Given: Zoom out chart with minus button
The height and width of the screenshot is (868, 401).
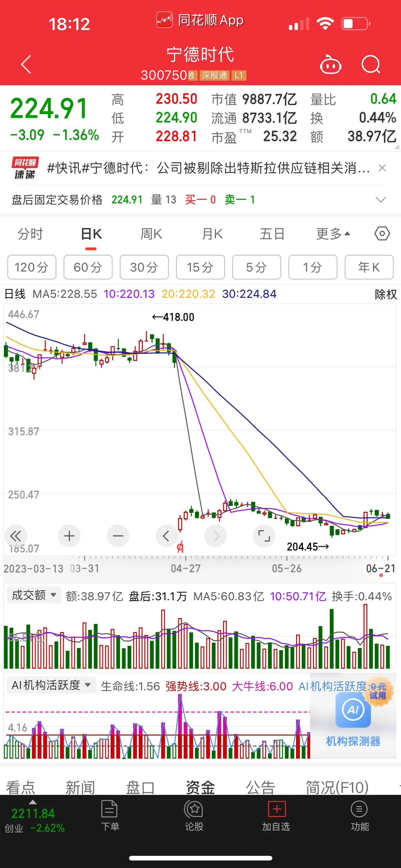Looking at the screenshot, I should pyautogui.click(x=118, y=536).
